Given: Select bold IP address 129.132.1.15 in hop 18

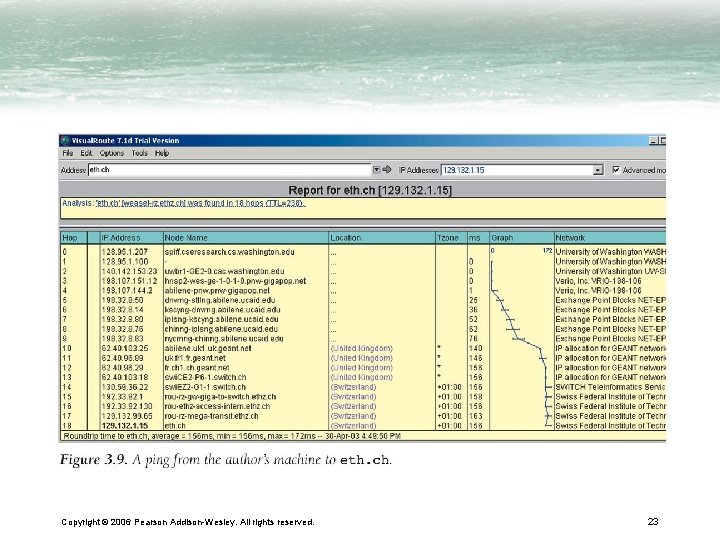Looking at the screenshot, I should [124, 426].
